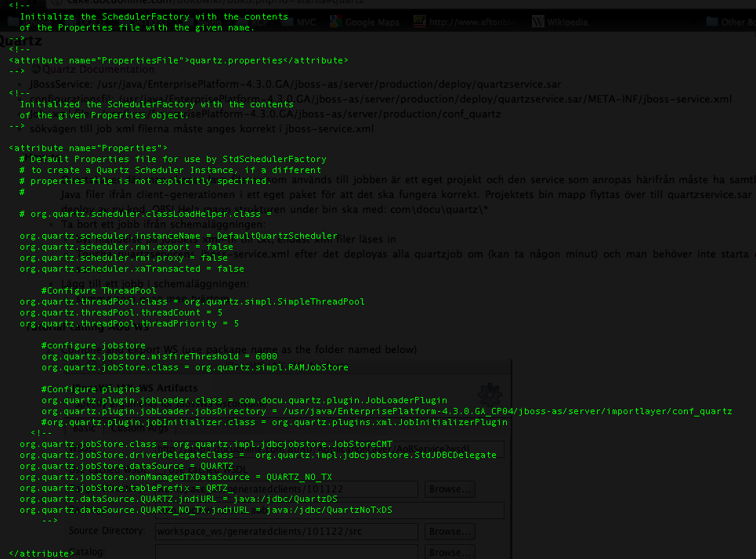Screen dimensions: 756x559
Task: Switch to the Basic tab
Action: 85,427
